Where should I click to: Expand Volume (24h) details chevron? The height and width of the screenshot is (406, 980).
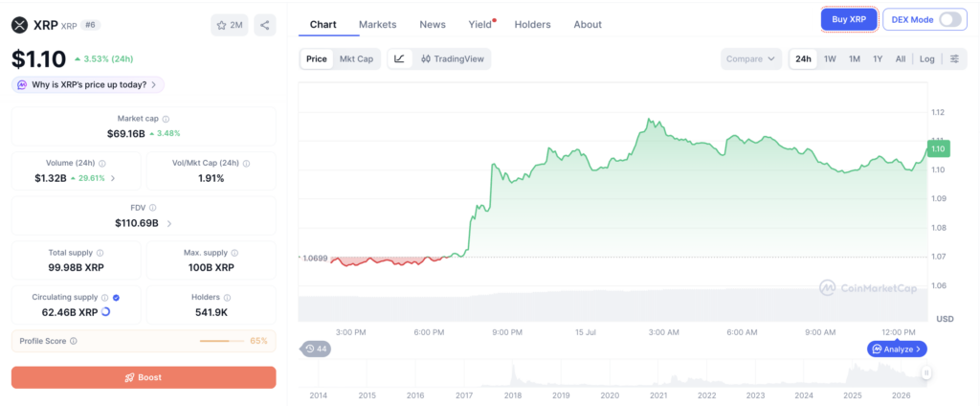tap(113, 178)
